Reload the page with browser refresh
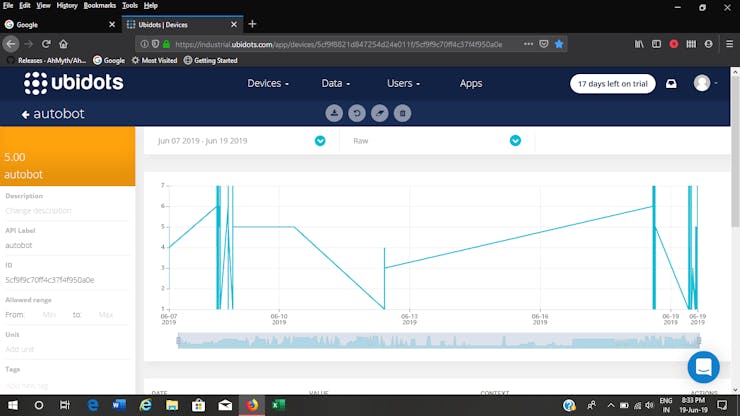 (46, 44)
